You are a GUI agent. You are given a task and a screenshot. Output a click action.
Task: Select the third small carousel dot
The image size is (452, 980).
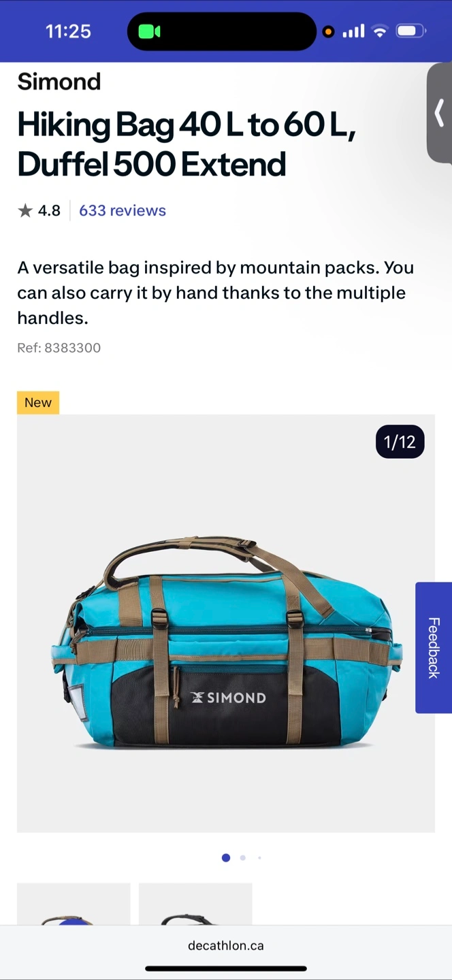click(259, 857)
